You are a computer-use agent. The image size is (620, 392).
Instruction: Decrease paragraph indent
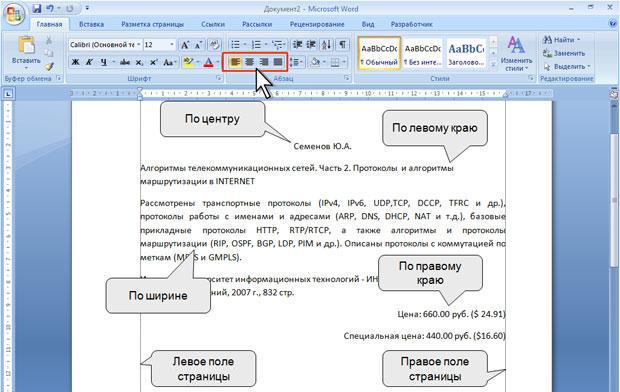(297, 45)
